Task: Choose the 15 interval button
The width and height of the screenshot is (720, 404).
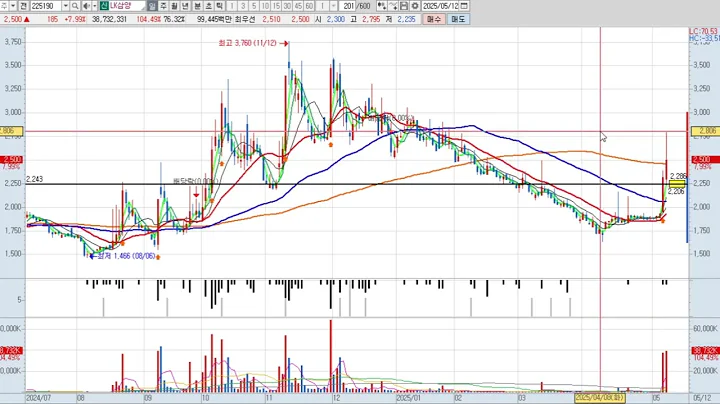Action: coord(276,6)
